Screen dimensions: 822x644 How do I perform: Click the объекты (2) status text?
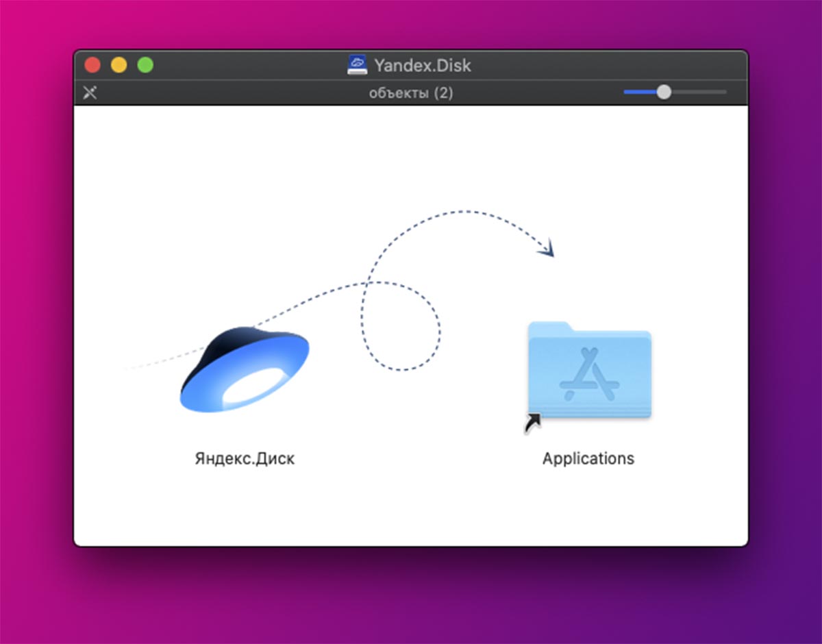pyautogui.click(x=411, y=92)
